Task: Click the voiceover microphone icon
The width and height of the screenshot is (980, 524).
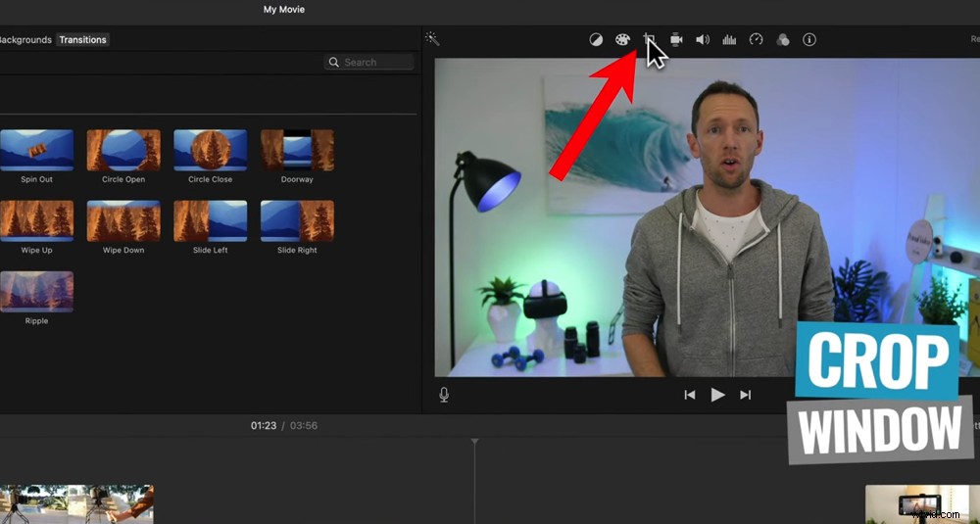Action: [x=444, y=395]
